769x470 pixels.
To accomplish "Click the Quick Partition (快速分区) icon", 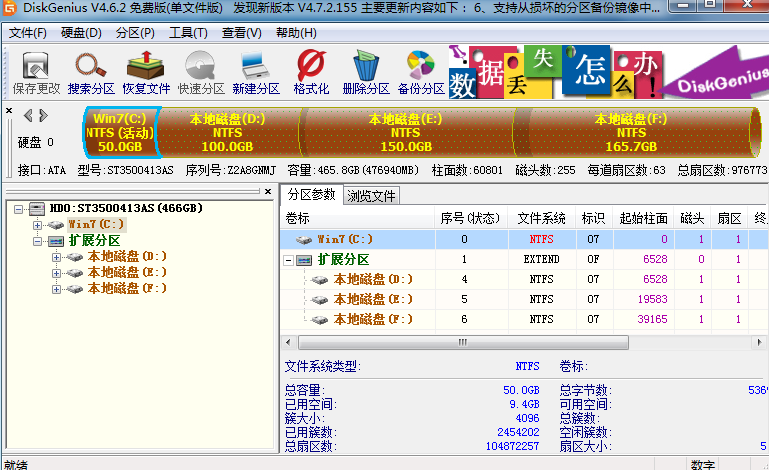I will pyautogui.click(x=201, y=73).
